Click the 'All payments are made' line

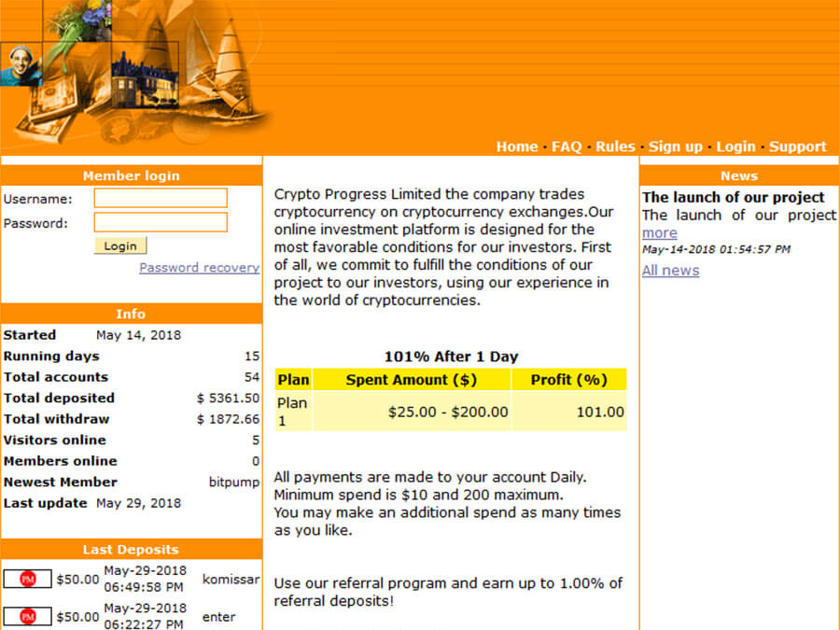pyautogui.click(x=430, y=477)
